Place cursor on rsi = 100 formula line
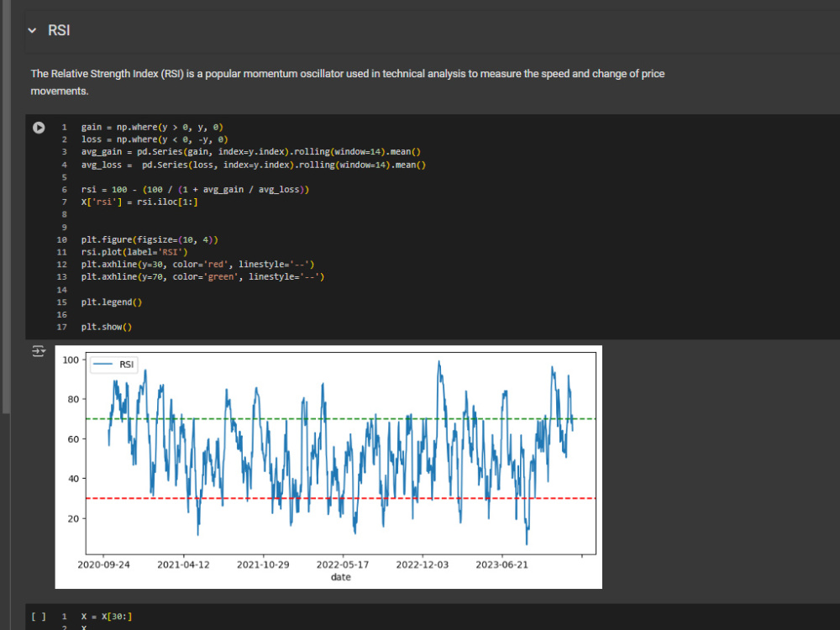This screenshot has height=630, width=840. (195, 189)
